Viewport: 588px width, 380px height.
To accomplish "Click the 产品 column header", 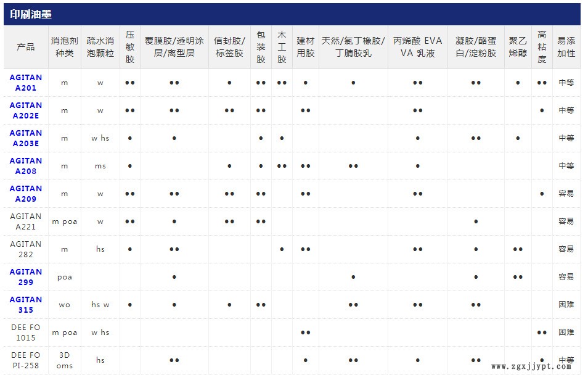I will pyautogui.click(x=25, y=47).
